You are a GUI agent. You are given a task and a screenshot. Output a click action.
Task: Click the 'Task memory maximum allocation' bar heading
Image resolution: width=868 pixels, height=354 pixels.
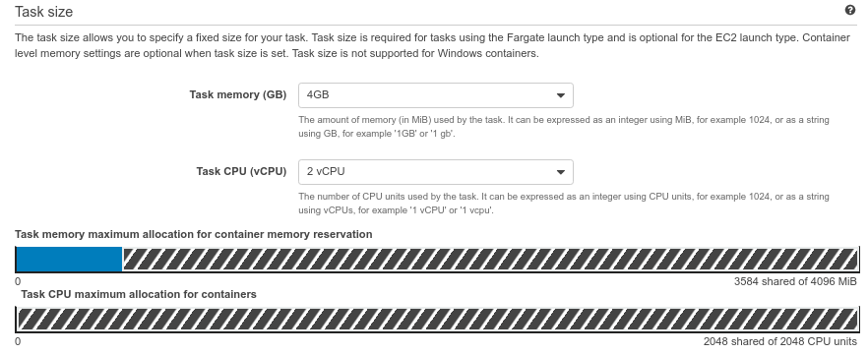193,234
